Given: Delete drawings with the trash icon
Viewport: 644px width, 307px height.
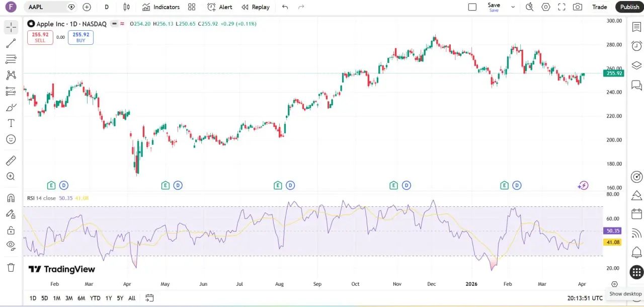Looking at the screenshot, I should [x=11, y=267].
